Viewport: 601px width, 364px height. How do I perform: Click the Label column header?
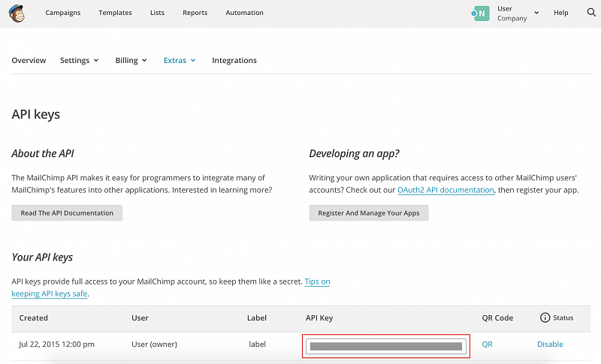257,317
